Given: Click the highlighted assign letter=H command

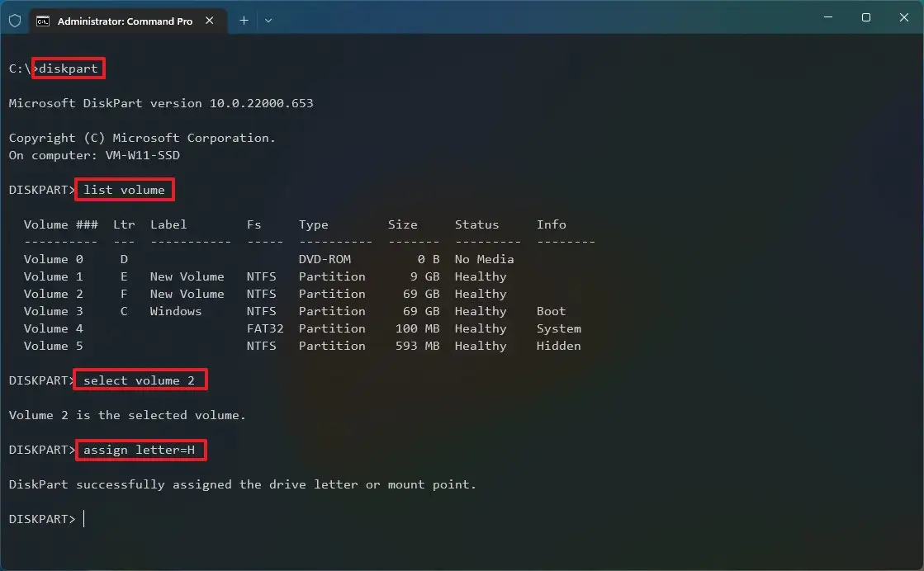Looking at the screenshot, I should coord(140,450).
